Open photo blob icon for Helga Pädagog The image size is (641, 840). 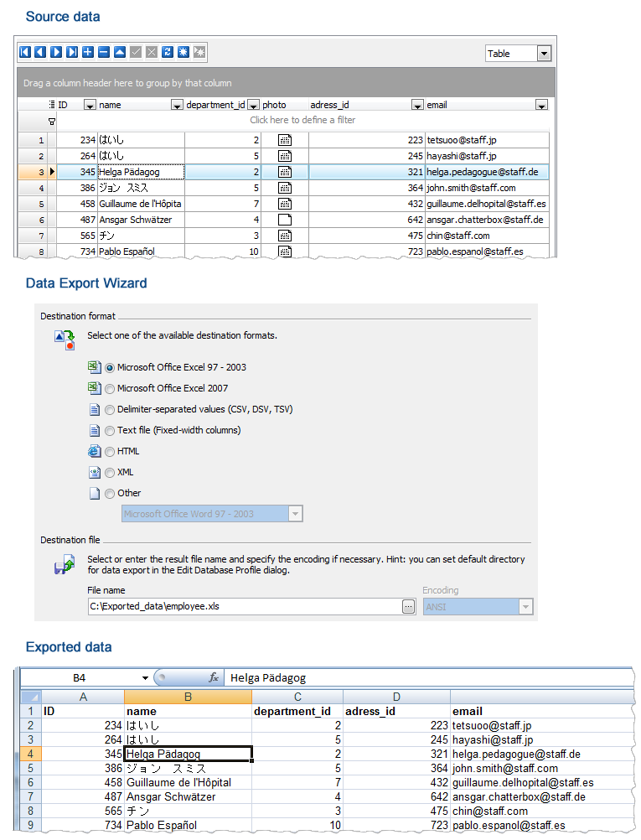(x=285, y=172)
